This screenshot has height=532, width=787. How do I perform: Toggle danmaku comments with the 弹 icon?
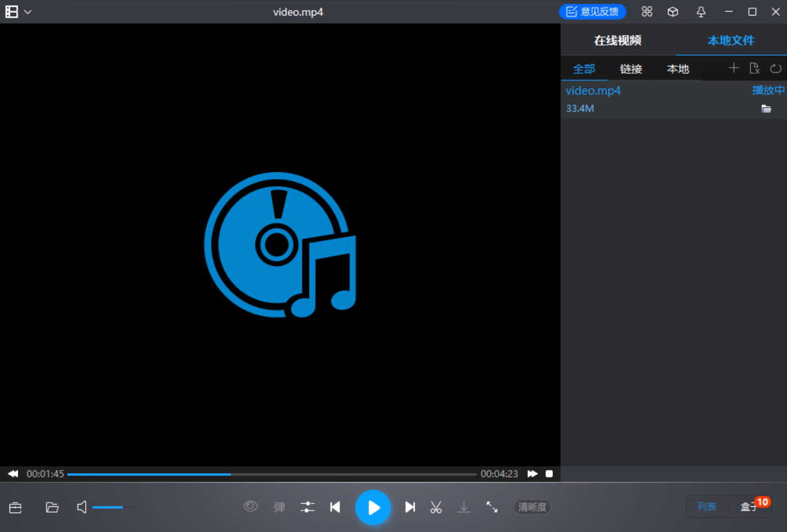click(x=279, y=507)
